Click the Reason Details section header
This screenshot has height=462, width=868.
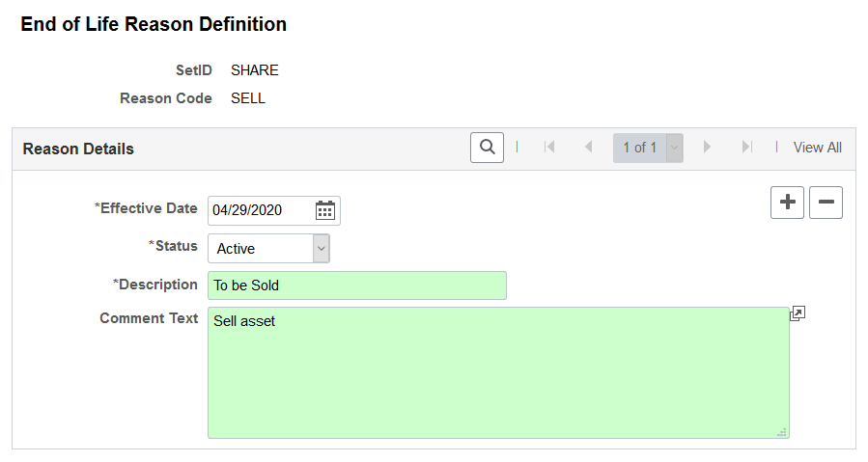[78, 149]
